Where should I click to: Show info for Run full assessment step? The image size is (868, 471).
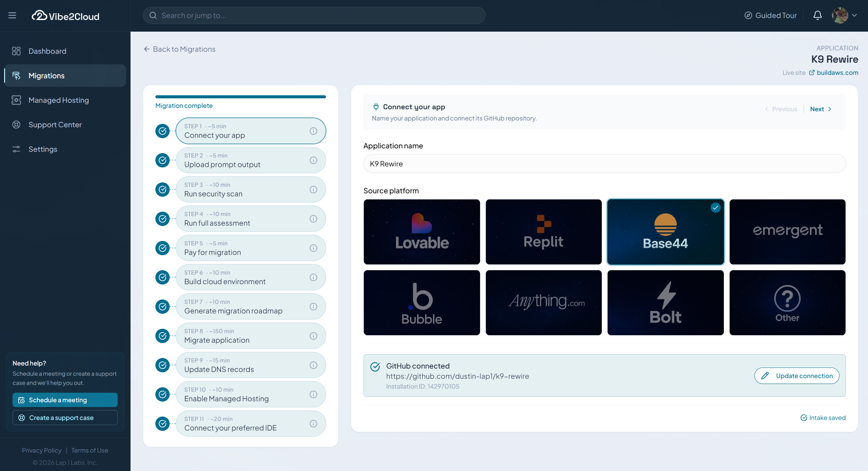point(313,219)
